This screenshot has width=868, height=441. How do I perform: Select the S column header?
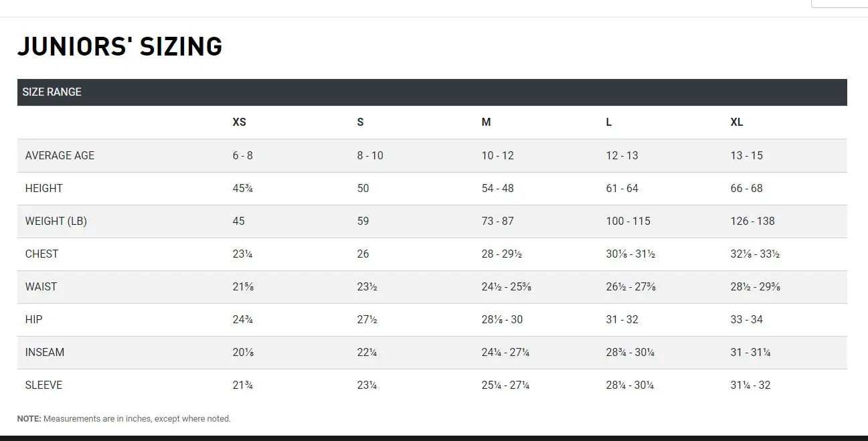coord(360,122)
